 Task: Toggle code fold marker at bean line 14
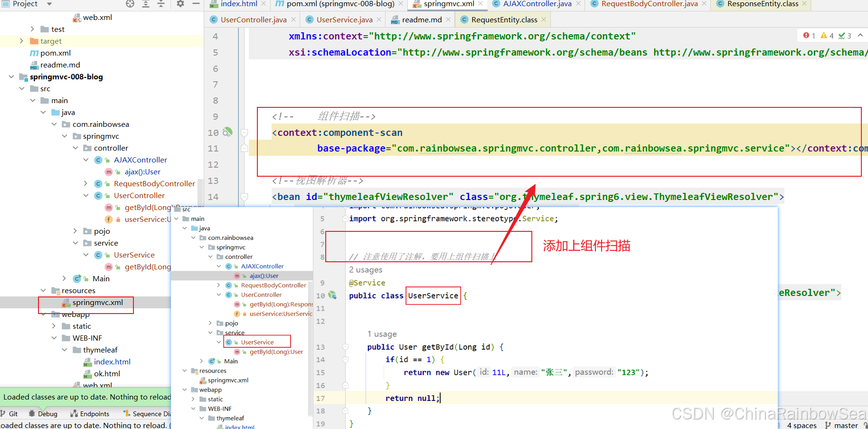pyautogui.click(x=244, y=197)
